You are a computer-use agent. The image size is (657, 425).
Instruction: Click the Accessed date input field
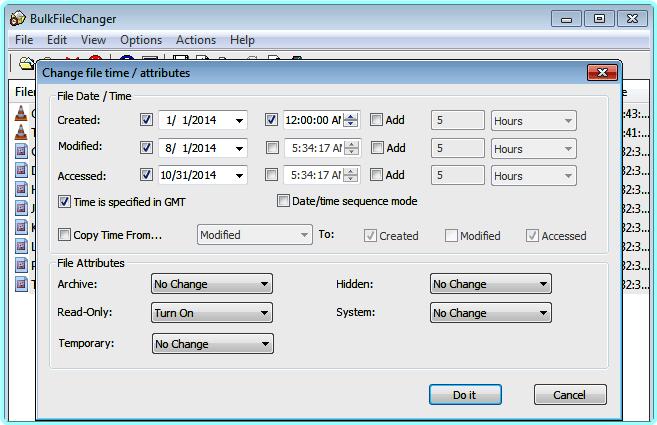[193, 175]
